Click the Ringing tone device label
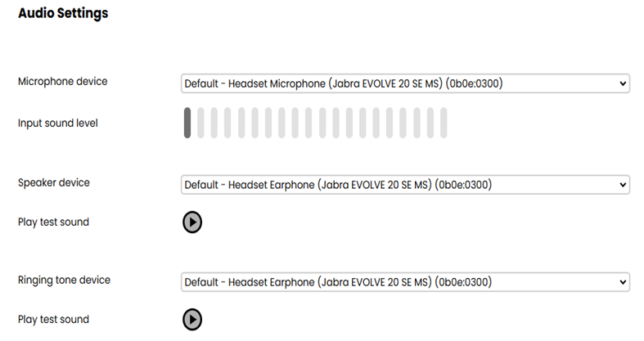This screenshot has width=644, height=341. click(x=65, y=280)
